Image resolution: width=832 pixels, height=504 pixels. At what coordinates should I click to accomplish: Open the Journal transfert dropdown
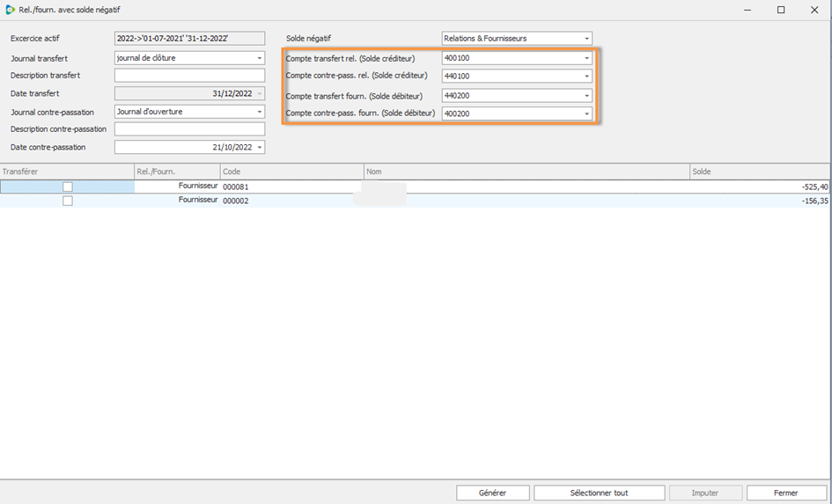(x=260, y=58)
